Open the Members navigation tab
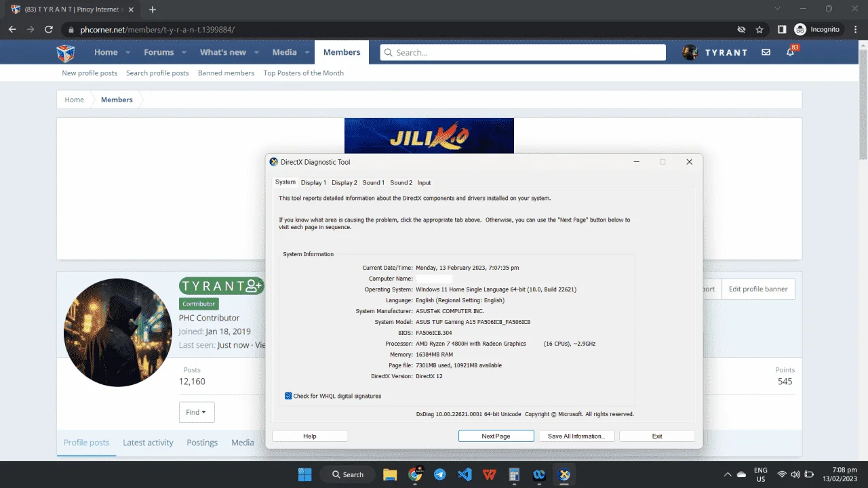Viewport: 868px width, 488px height. click(342, 52)
